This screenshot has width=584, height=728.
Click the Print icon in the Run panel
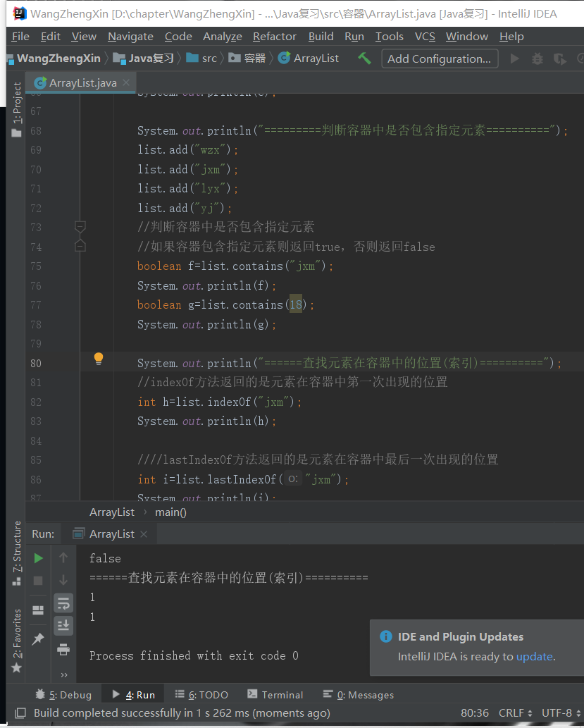coord(63,649)
